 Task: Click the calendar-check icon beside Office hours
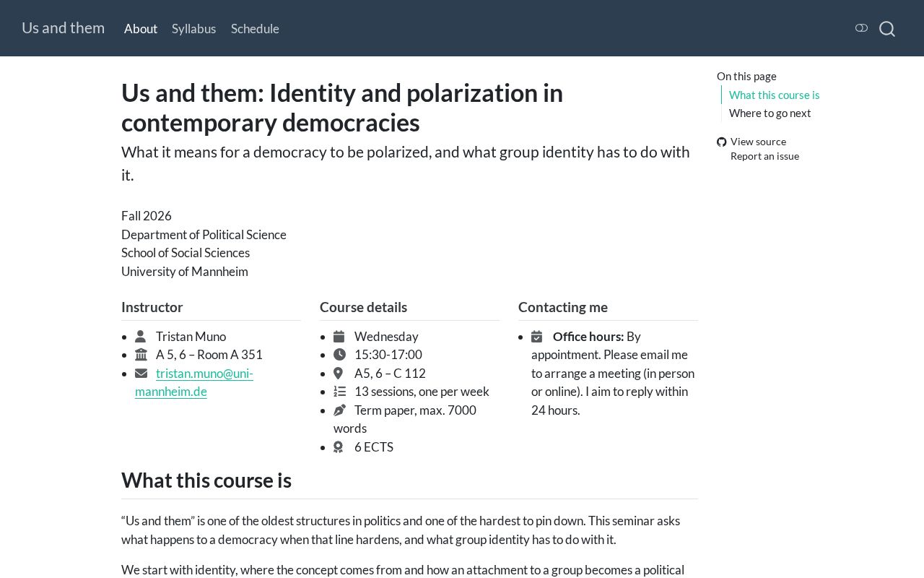point(536,337)
